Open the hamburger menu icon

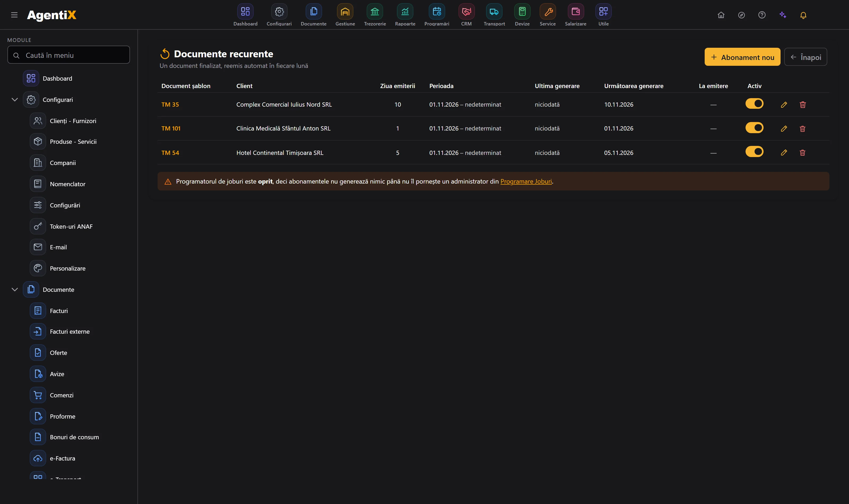[14, 15]
